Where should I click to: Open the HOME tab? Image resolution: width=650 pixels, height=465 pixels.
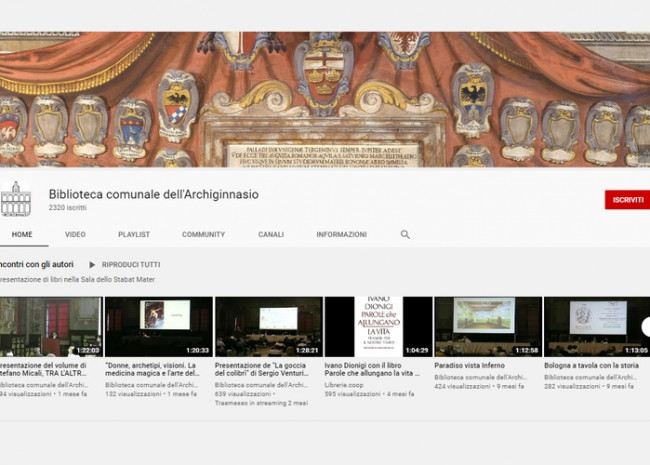(x=22, y=234)
